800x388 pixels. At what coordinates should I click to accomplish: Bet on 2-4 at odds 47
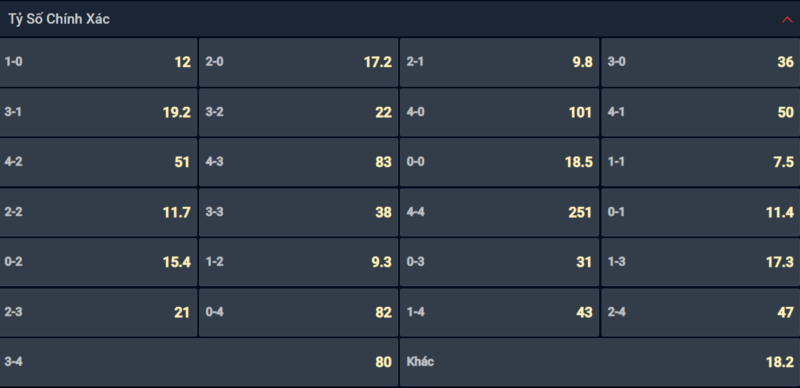[x=701, y=312]
